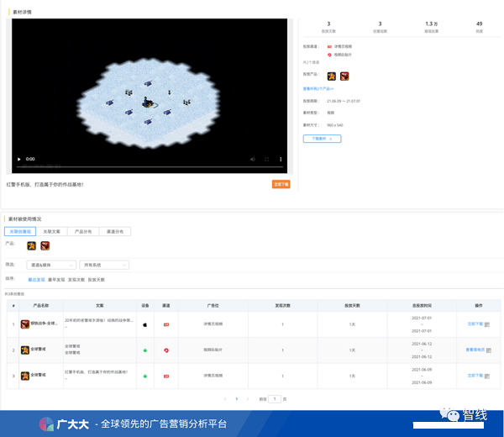Click the video preview frame

pos(150,96)
